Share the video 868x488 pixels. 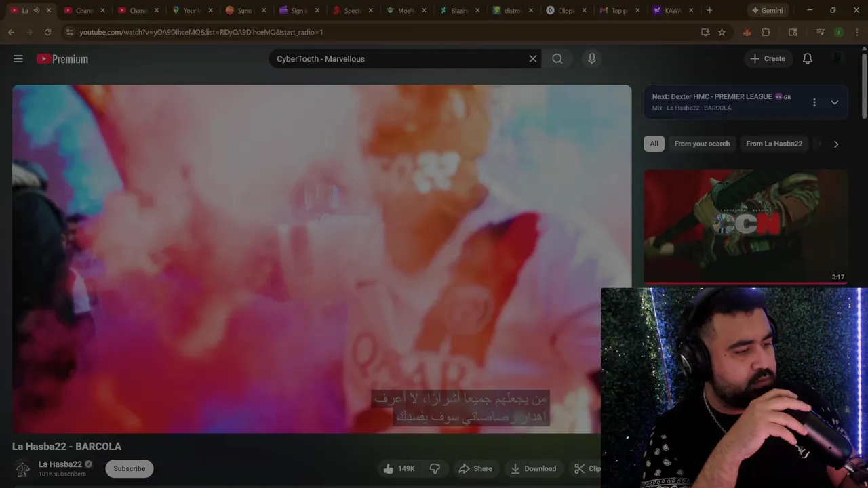click(475, 468)
